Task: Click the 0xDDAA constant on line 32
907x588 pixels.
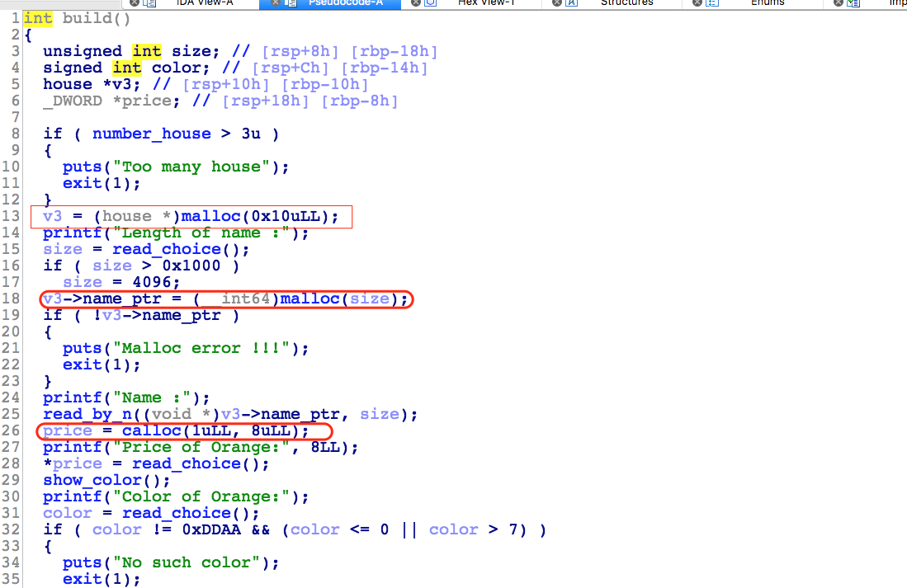Action: tap(210, 530)
